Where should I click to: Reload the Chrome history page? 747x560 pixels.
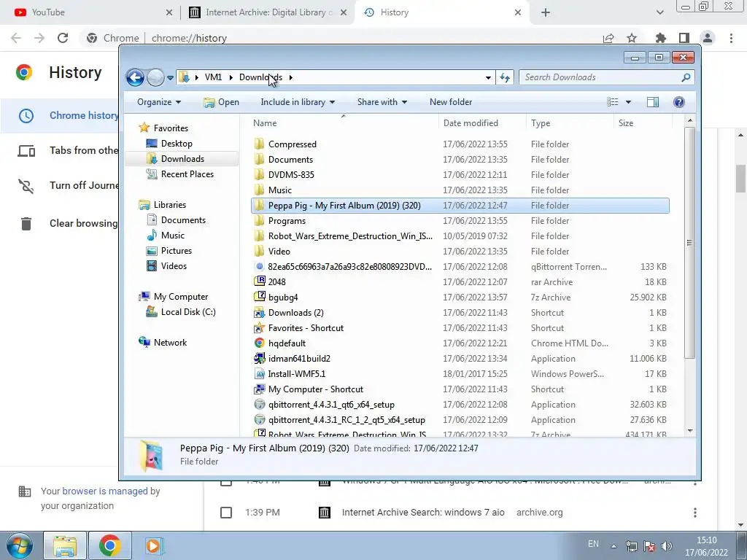pos(63,38)
